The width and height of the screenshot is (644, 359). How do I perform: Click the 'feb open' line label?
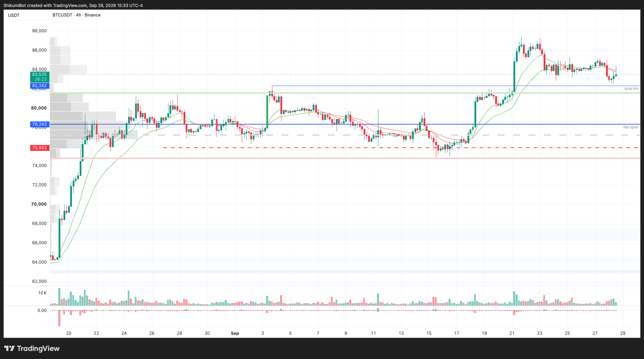(631, 127)
